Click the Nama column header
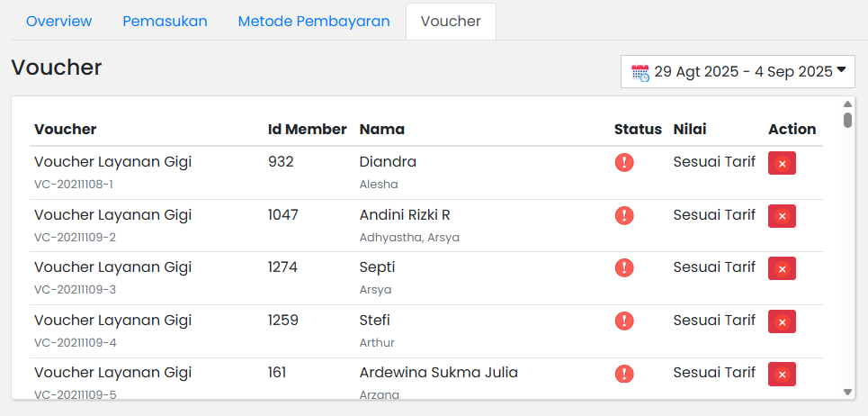Image resolution: width=868 pixels, height=416 pixels. click(x=381, y=129)
